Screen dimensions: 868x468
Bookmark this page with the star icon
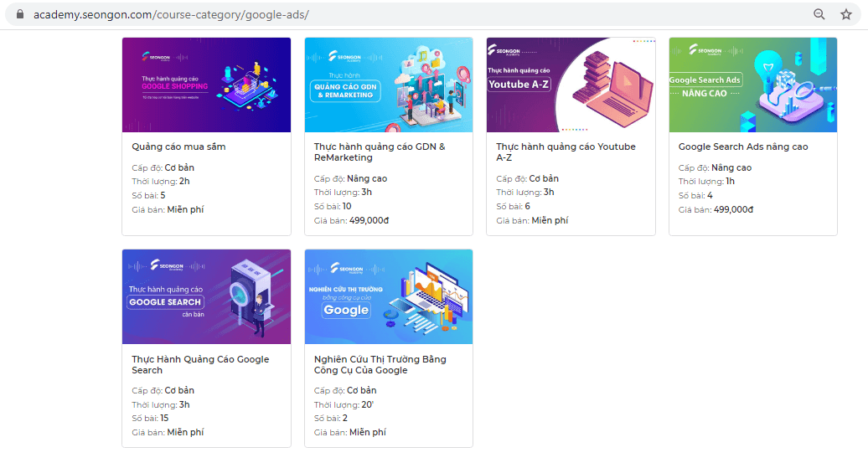click(x=846, y=14)
